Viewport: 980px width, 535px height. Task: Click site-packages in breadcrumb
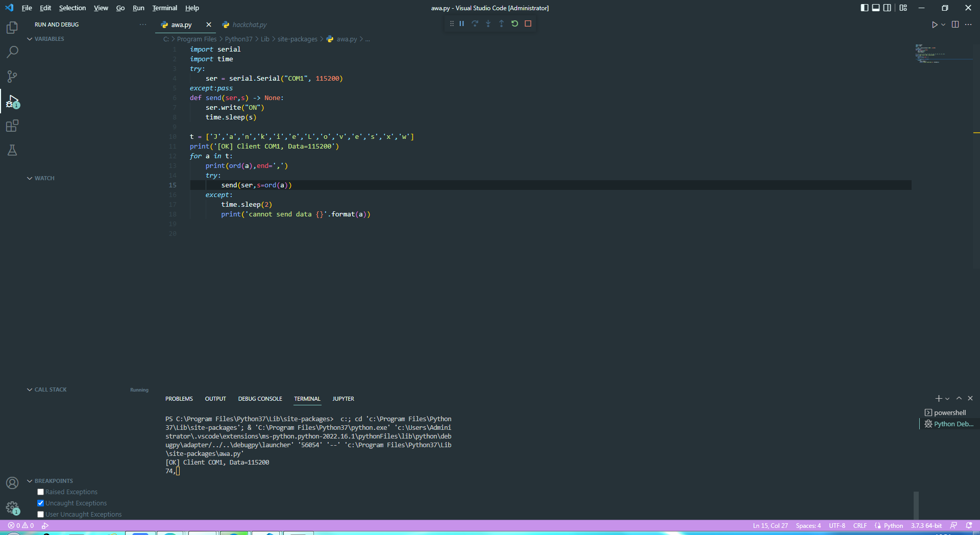point(297,39)
